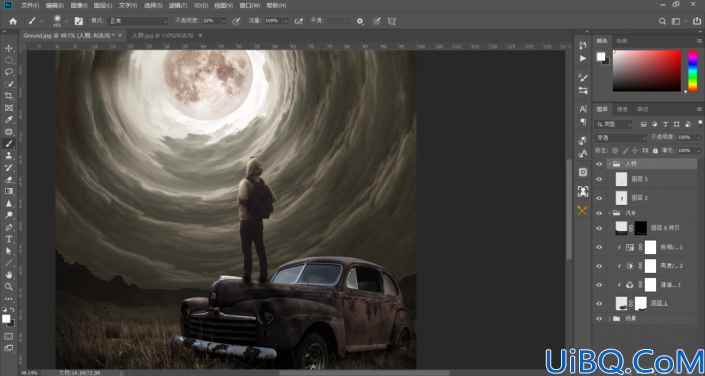Collapse the 人物 layer group

pyautogui.click(x=610, y=164)
